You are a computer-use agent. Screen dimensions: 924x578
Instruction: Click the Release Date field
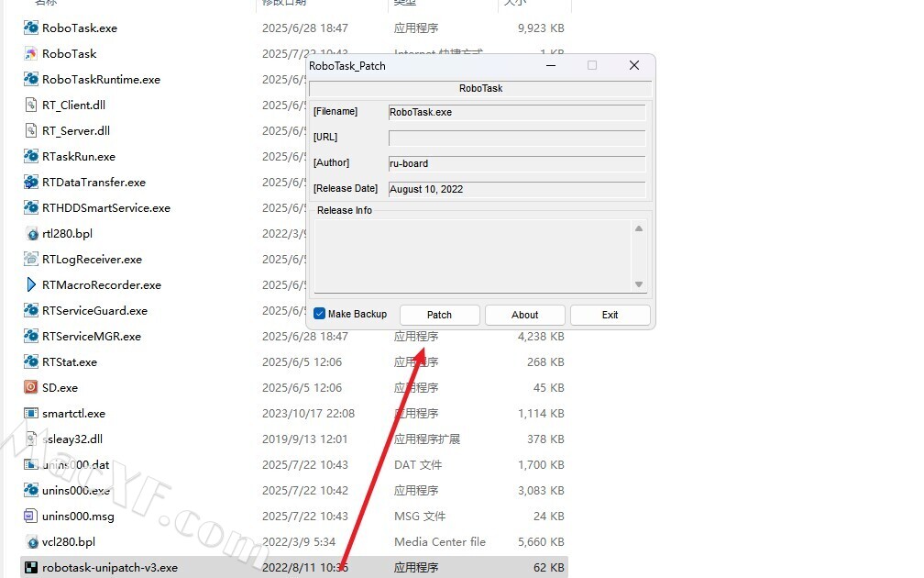tap(517, 189)
